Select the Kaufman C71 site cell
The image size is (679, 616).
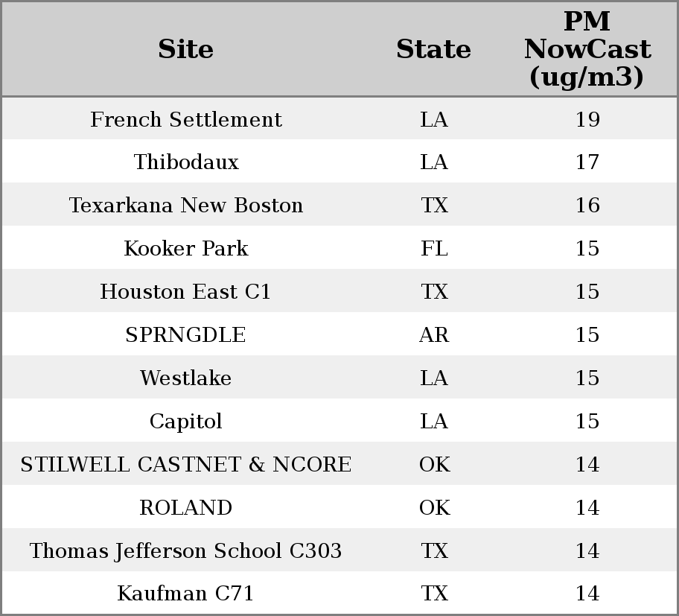point(186,593)
